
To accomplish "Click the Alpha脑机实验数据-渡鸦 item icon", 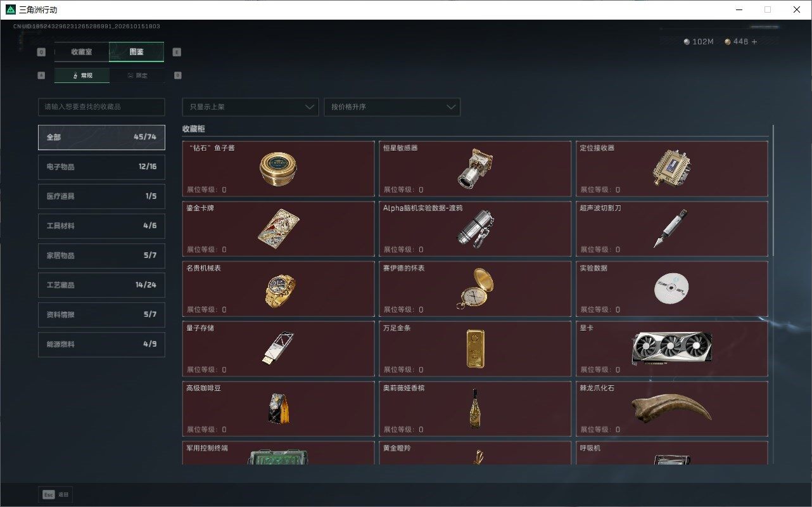I will coord(475,228).
